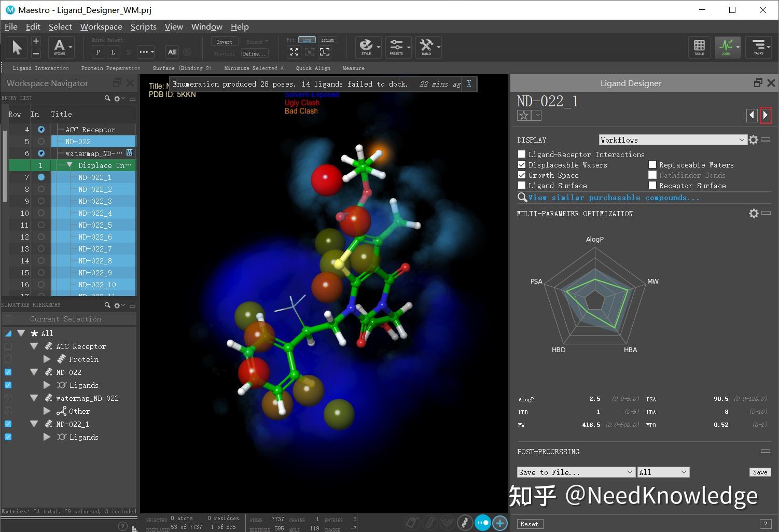Image resolution: width=779 pixels, height=532 pixels.
Task: Check the Receptor Surface option
Action: (652, 185)
